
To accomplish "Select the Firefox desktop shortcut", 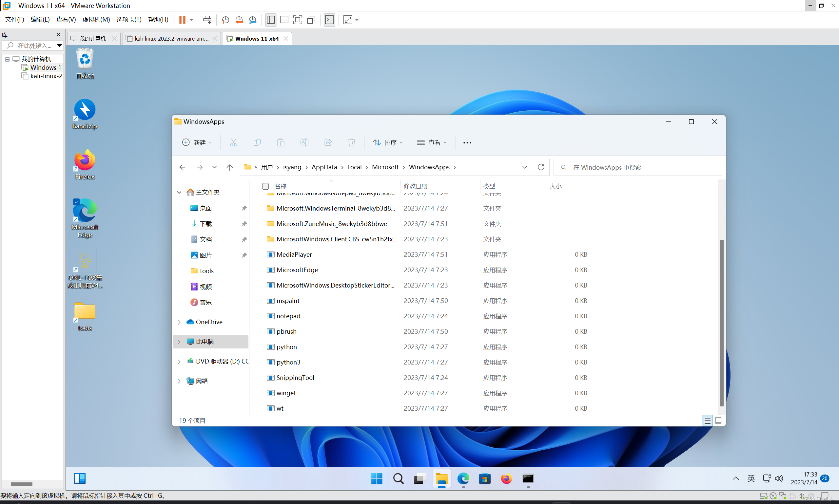I will click(85, 165).
